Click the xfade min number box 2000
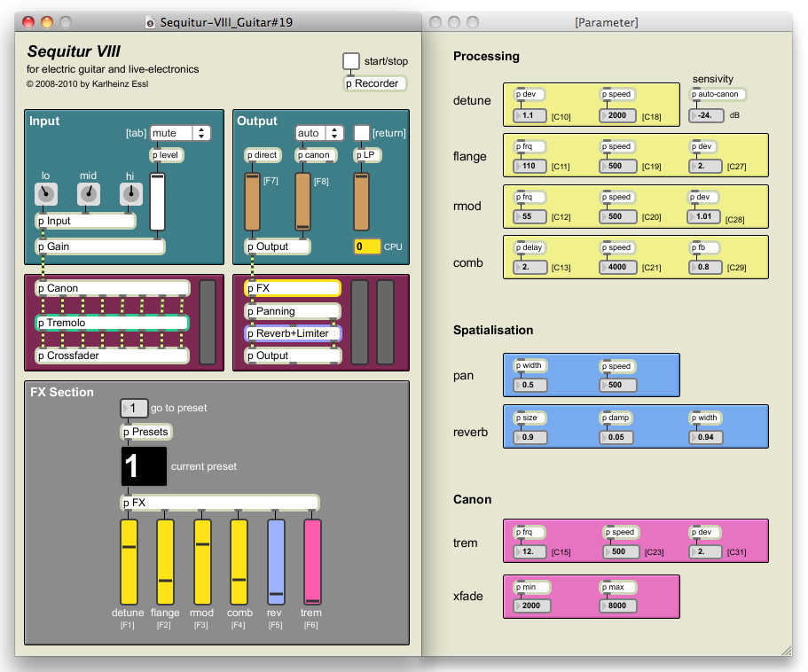 pyautogui.click(x=532, y=606)
